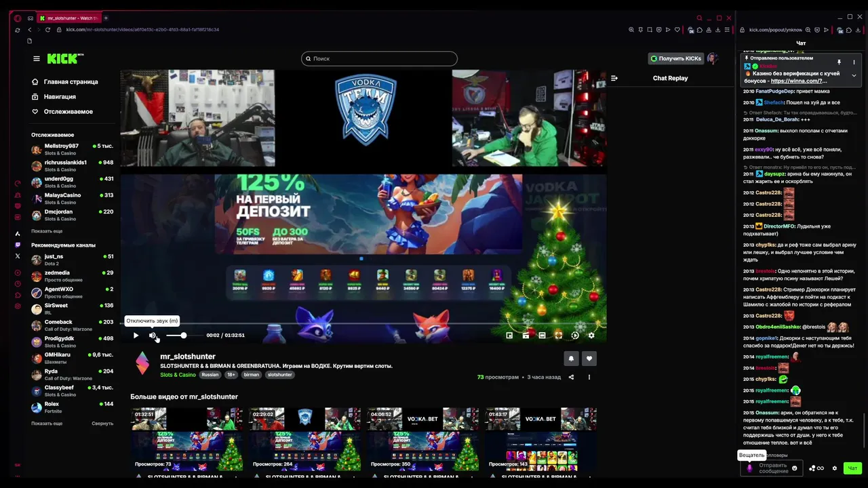Click the Поиск search field
The height and width of the screenshot is (488, 868).
(x=379, y=59)
